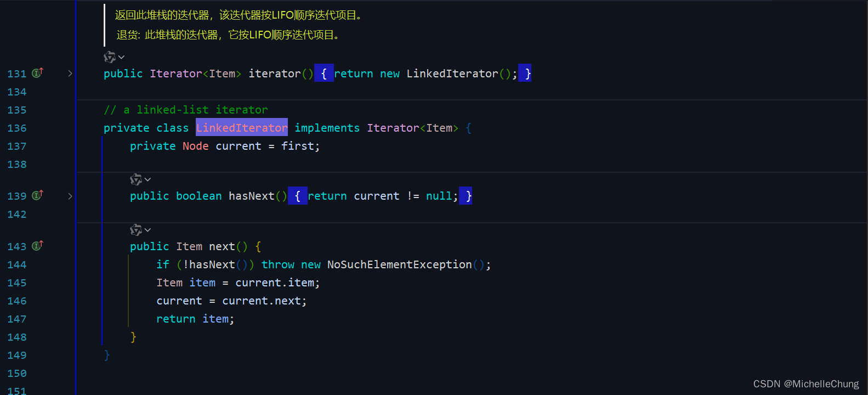This screenshot has width=868, height=395.
Task: Click the implements gutter icon on line 139
Action: pyautogui.click(x=37, y=195)
